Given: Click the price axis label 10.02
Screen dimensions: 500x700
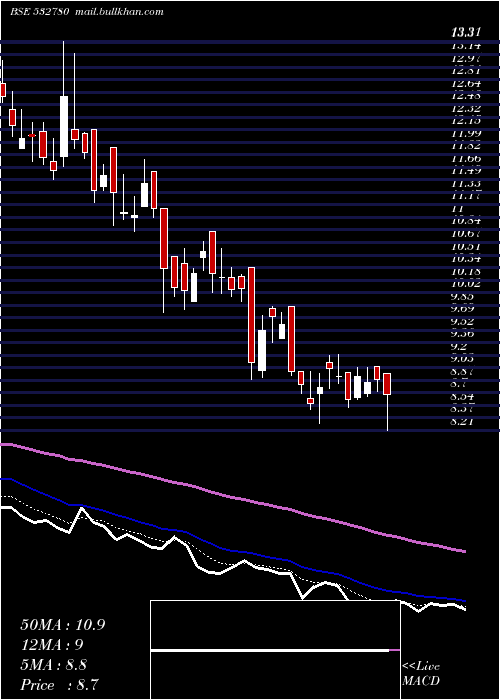Looking at the screenshot, I should 466,283.
